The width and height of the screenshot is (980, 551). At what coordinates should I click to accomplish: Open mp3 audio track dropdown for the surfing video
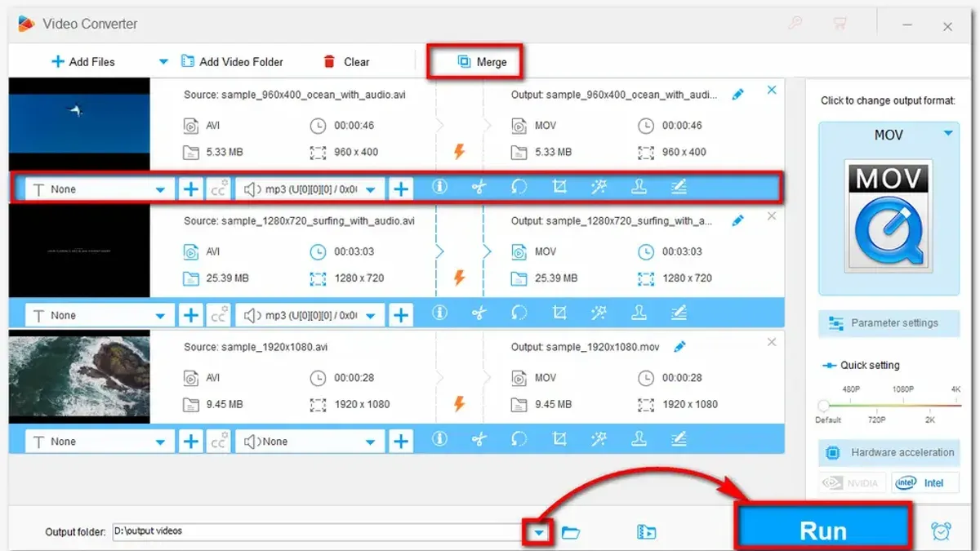310,315
